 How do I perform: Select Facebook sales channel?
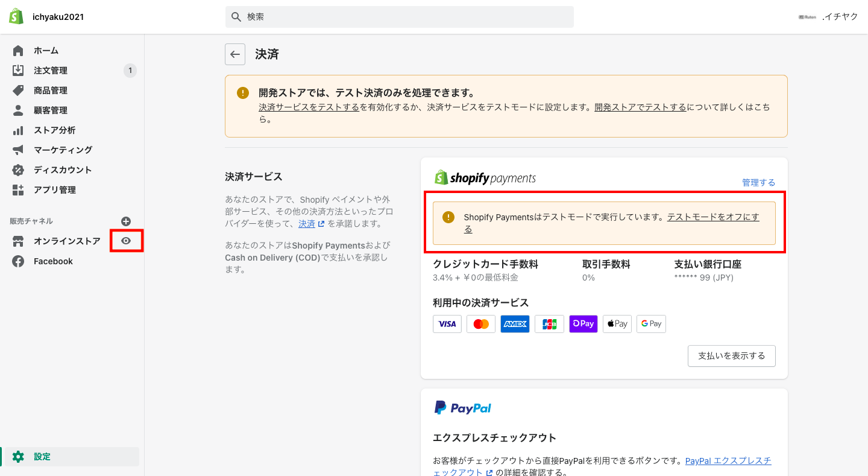[53, 261]
